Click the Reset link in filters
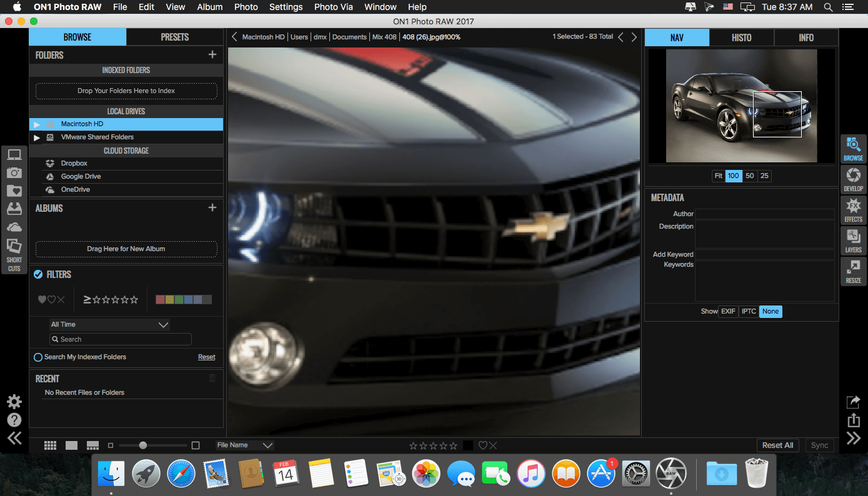This screenshot has width=868, height=496. click(207, 357)
